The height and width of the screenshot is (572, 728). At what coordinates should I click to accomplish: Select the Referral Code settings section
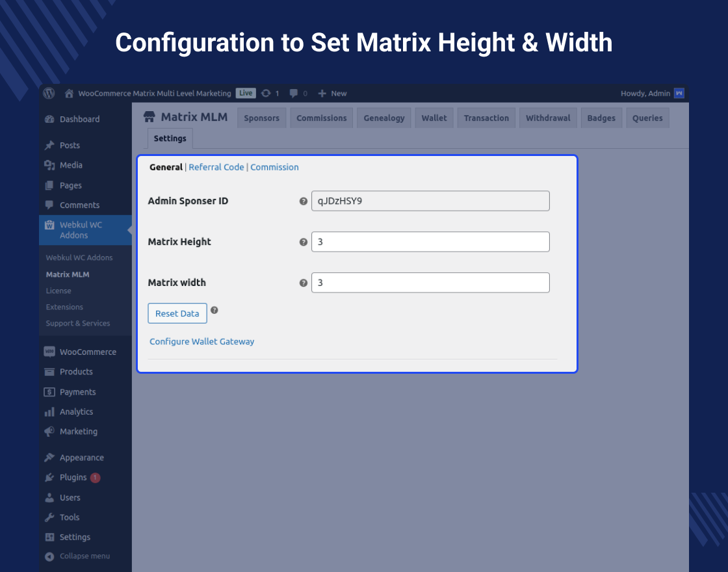point(216,167)
